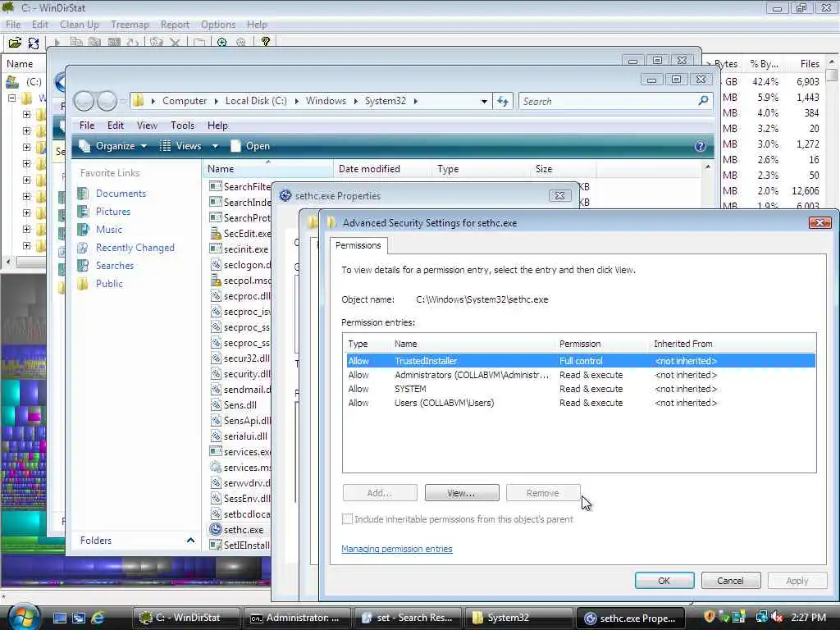
Task: Click OK in Advanced Security Settings
Action: tap(664, 581)
